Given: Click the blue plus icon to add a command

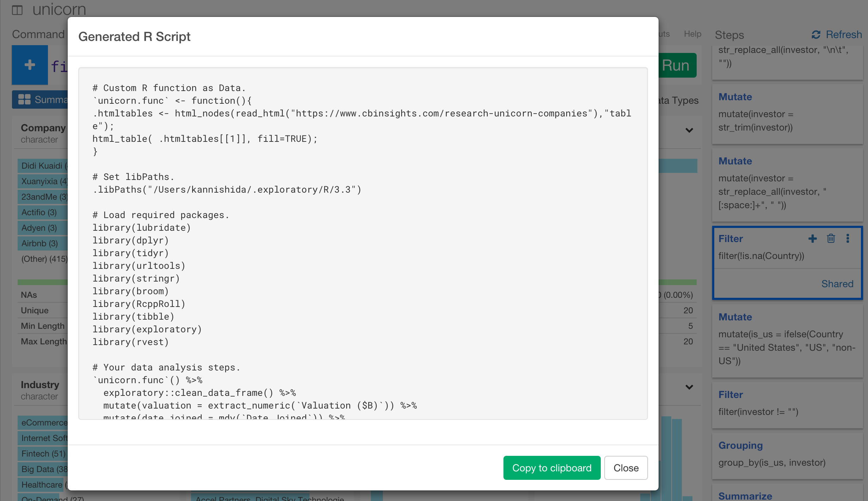Looking at the screenshot, I should [x=30, y=65].
